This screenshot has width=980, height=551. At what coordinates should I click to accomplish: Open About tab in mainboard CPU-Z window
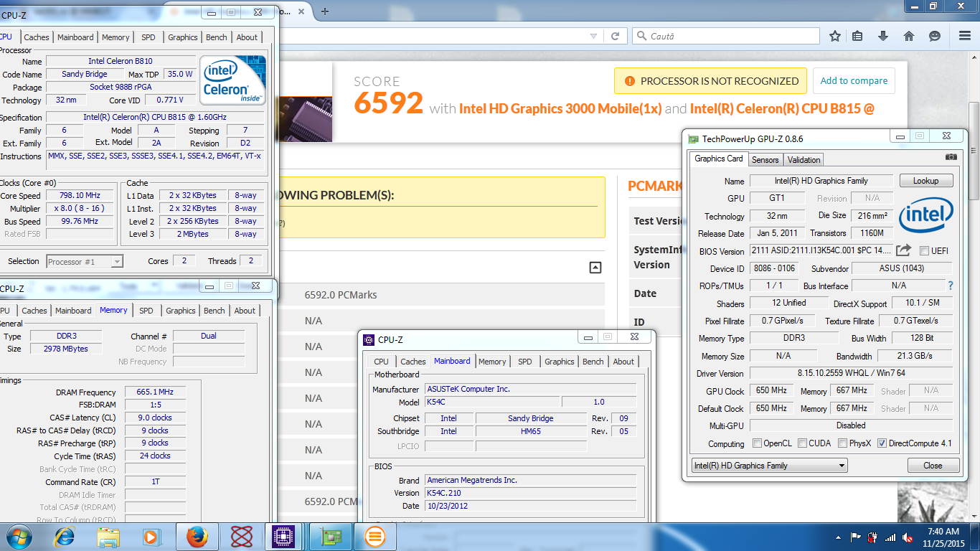[x=623, y=362]
